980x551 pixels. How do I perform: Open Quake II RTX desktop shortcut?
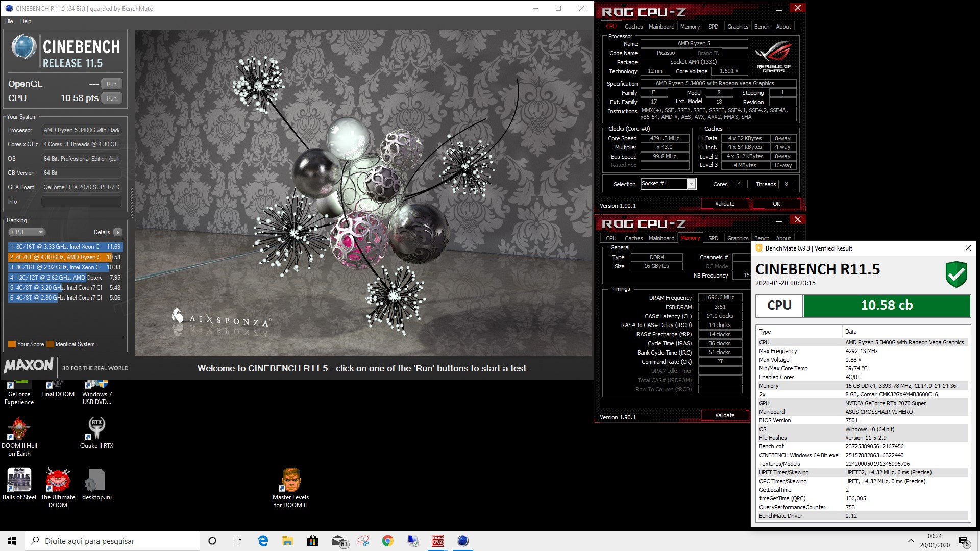pyautogui.click(x=96, y=433)
